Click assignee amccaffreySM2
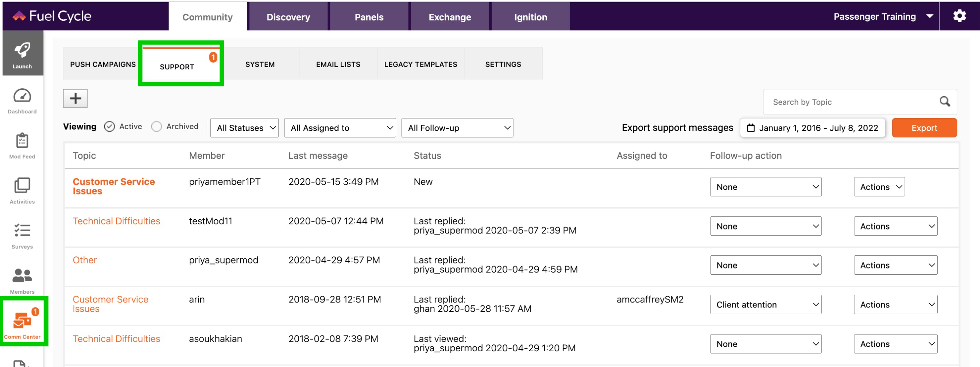 [650, 299]
